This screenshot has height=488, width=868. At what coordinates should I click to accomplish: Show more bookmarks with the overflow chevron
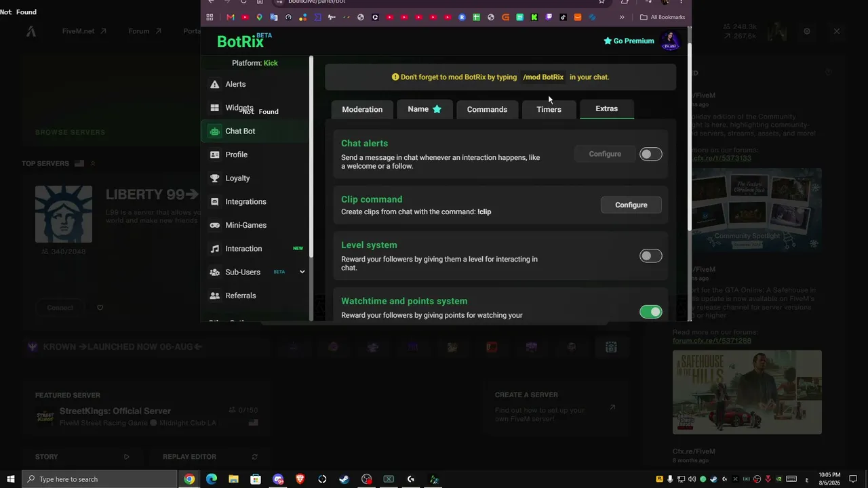622,17
